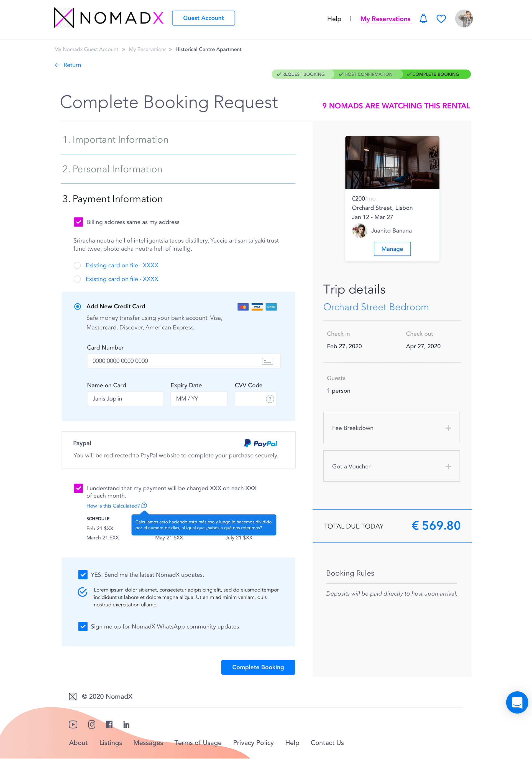Open NomadX LinkedIn page icon
This screenshot has height=759, width=532.
tap(126, 725)
